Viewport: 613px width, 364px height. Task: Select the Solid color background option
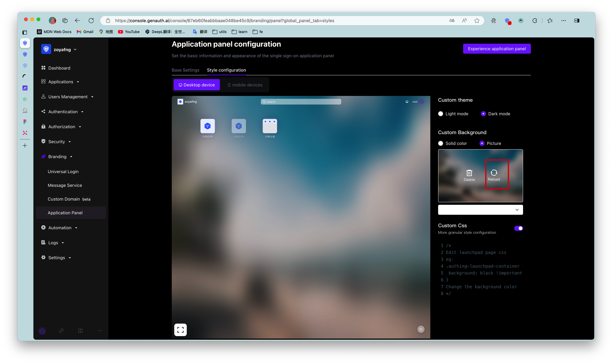(441, 143)
